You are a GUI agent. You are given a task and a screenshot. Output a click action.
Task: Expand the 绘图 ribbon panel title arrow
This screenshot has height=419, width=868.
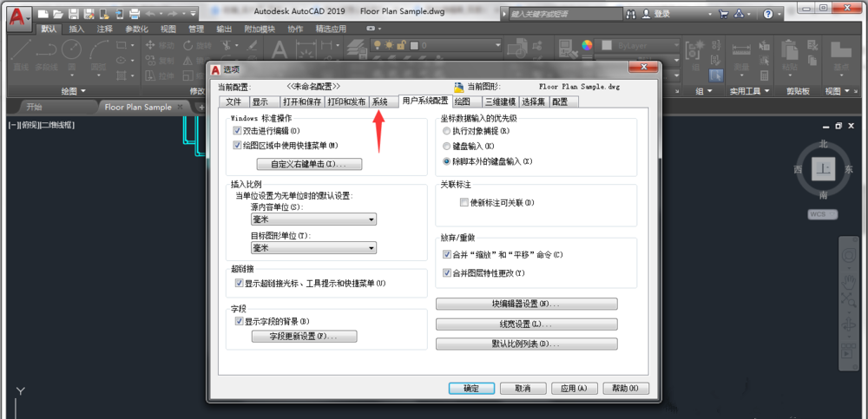83,91
